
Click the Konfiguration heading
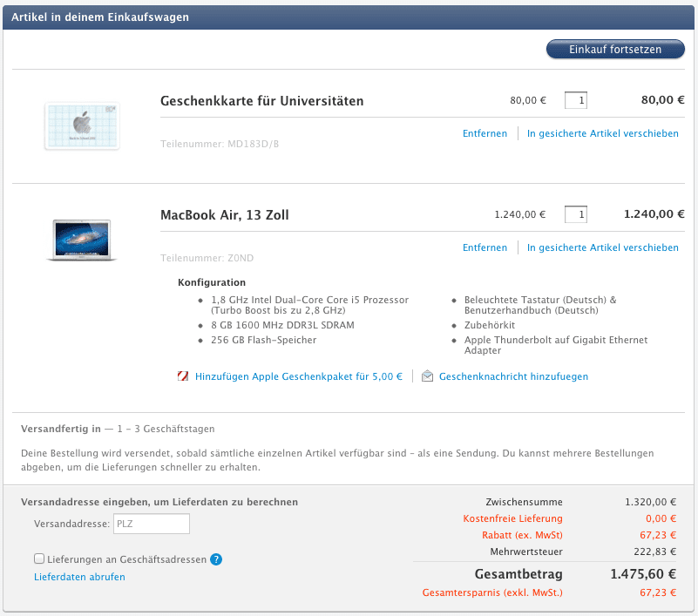(x=212, y=282)
